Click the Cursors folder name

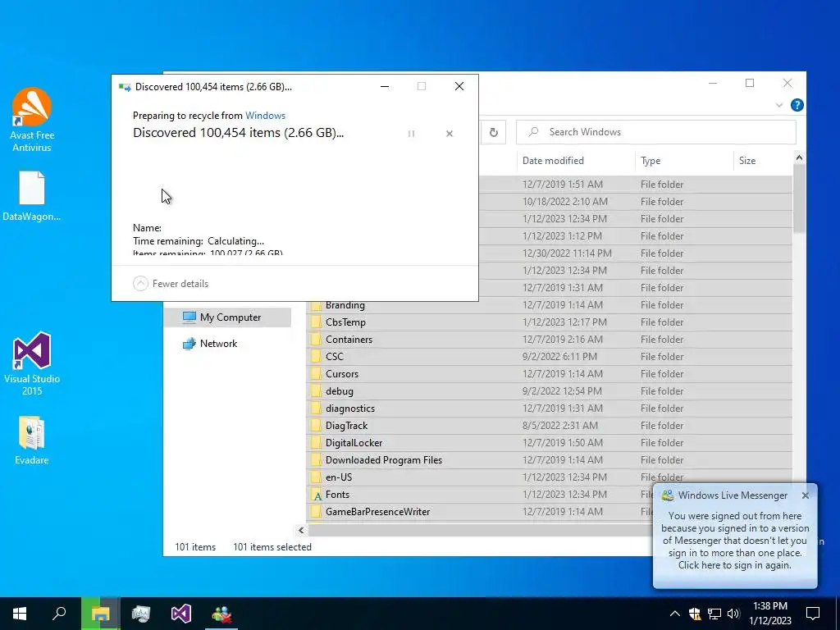click(342, 374)
